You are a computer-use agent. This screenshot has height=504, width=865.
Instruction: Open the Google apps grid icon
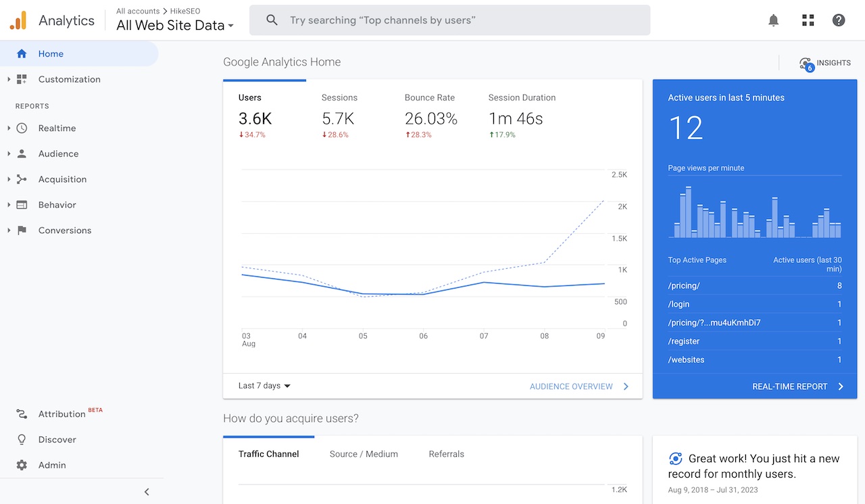808,20
